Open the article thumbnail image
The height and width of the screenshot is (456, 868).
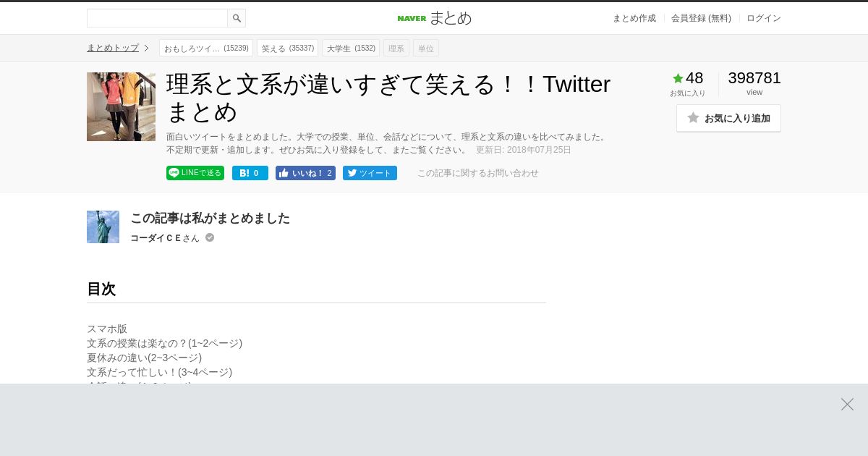click(121, 106)
